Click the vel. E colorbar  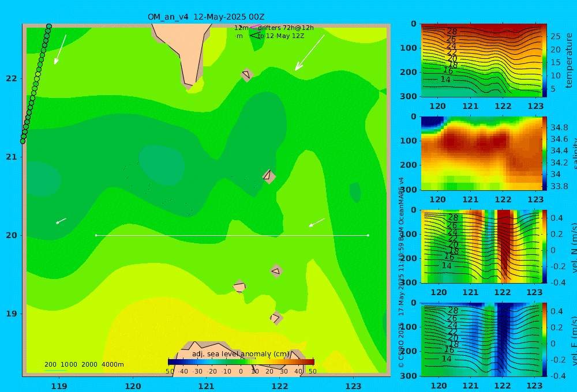click(545, 340)
